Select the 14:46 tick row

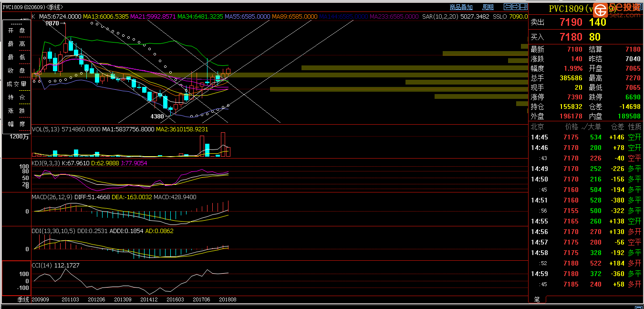(x=586, y=148)
